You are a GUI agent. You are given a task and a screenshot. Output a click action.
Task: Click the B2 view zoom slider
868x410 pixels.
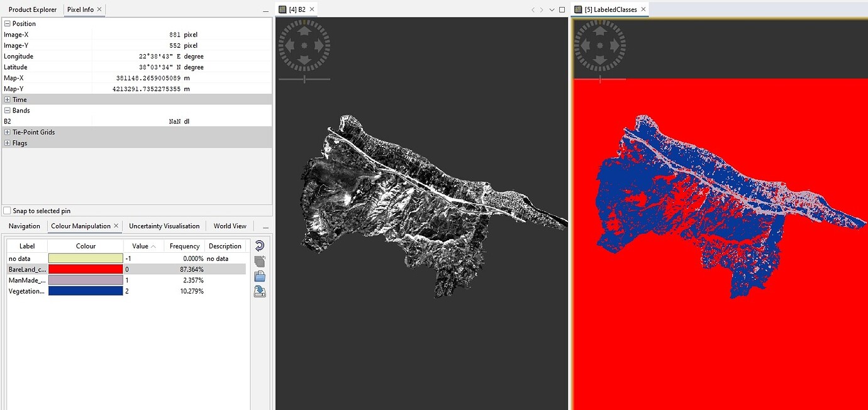pos(304,79)
